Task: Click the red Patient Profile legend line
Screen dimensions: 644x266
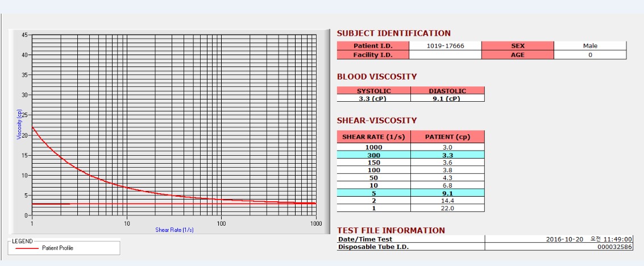Action: point(27,248)
